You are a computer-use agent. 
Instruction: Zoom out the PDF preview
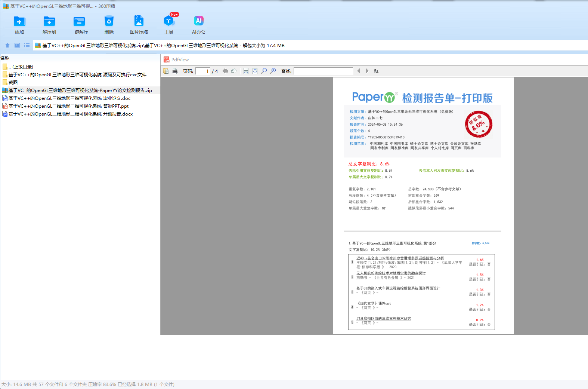pyautogui.click(x=264, y=71)
